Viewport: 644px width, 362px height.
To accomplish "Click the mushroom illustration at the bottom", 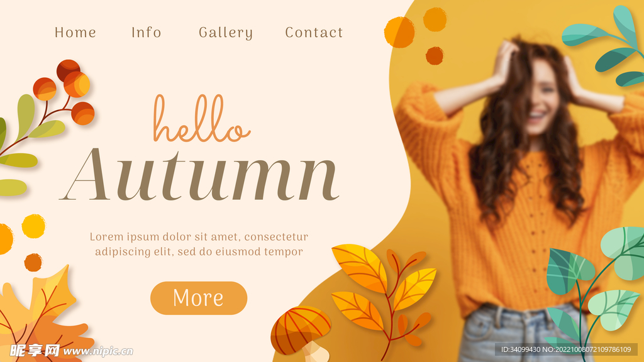I will point(301,332).
